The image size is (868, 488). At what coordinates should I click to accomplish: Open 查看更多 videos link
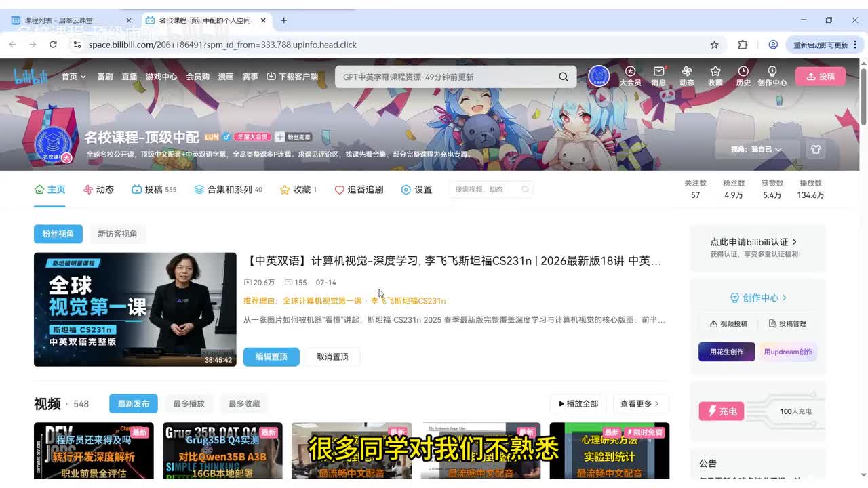[640, 404]
